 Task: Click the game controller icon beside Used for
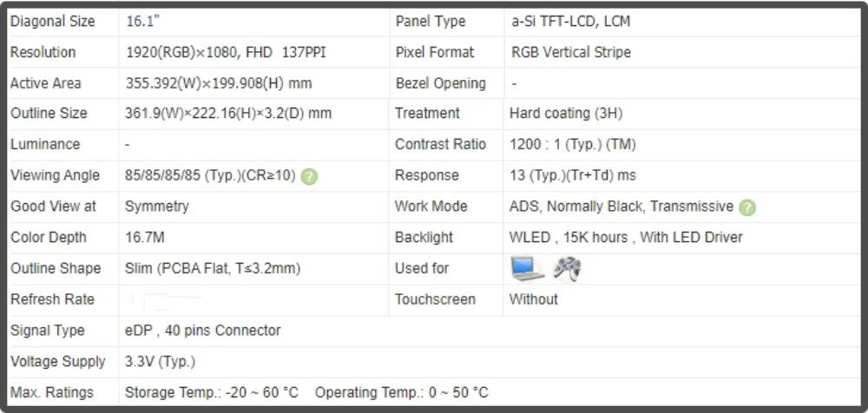click(x=568, y=269)
